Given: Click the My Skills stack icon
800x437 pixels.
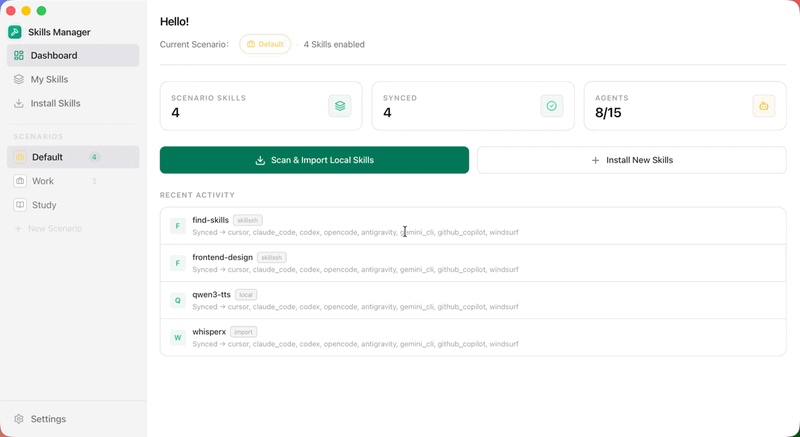Looking at the screenshot, I should [x=19, y=80].
